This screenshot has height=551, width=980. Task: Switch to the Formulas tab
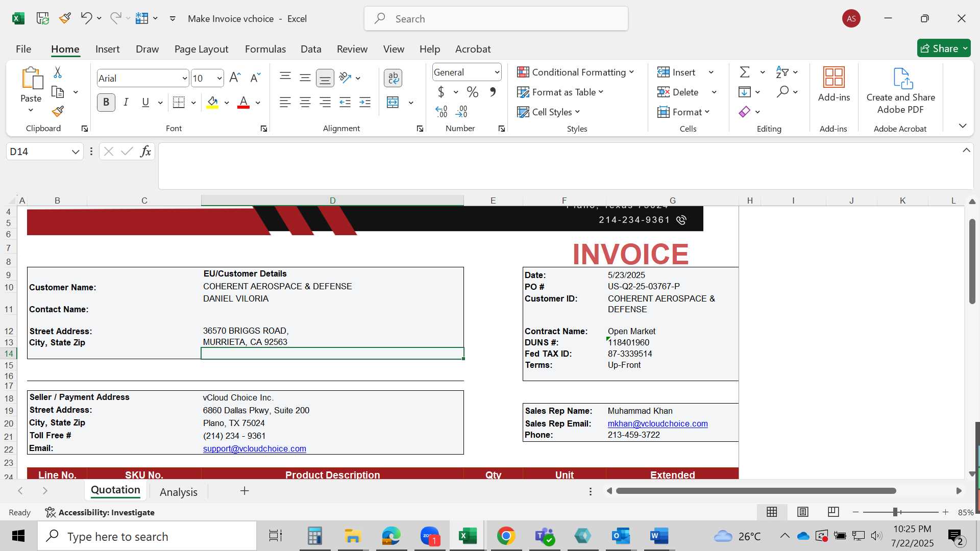265,49
